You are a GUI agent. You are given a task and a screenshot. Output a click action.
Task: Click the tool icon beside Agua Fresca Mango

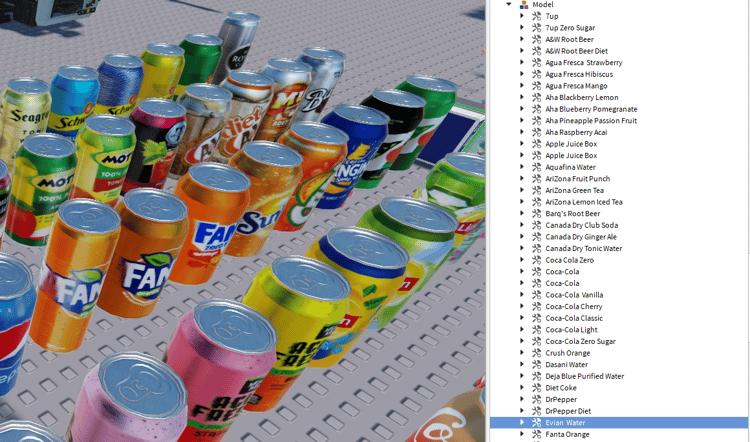click(x=537, y=86)
